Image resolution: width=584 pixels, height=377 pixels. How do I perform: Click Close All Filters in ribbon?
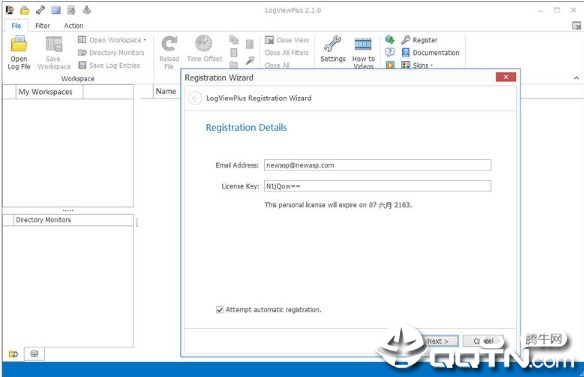point(287,53)
